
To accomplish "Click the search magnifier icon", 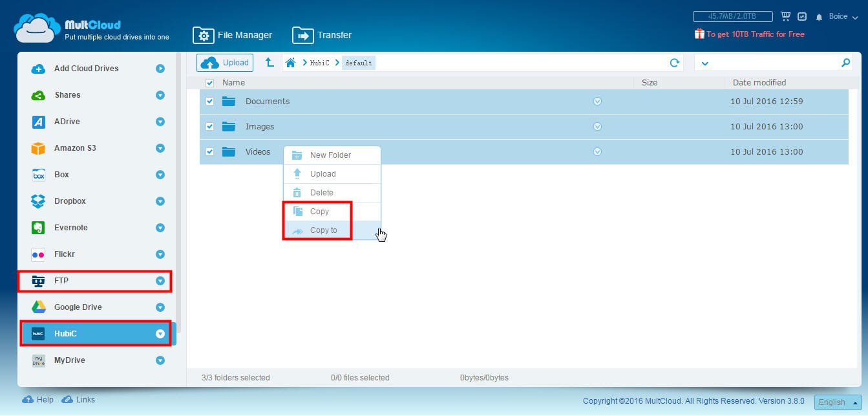I will (x=845, y=63).
